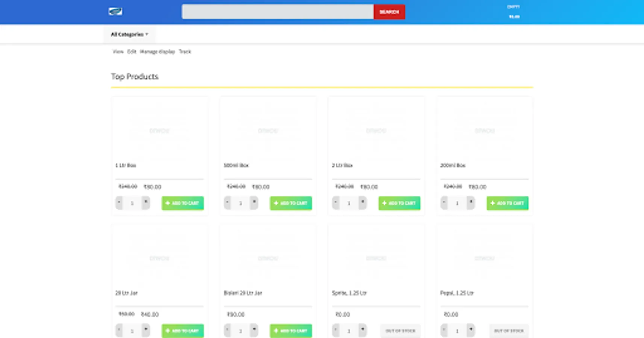Open the Pepsi, 1.25 Ltr product title
Viewport: 644px width, 338px height.
457,293
